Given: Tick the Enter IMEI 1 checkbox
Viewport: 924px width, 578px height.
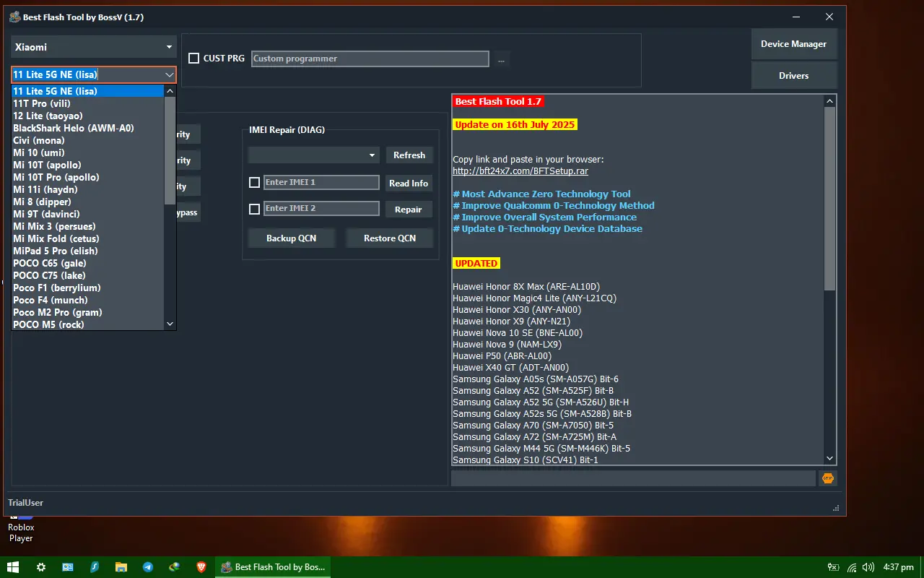Looking at the screenshot, I should (x=254, y=183).
